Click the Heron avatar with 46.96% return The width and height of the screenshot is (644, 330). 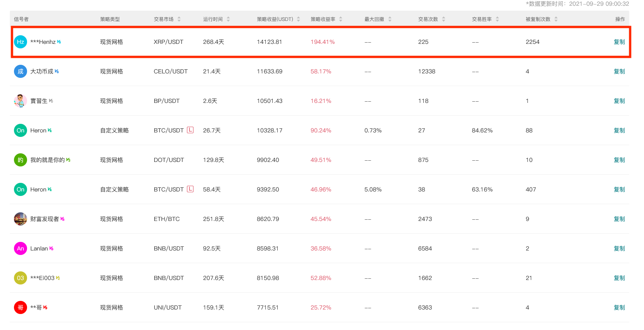[21, 189]
